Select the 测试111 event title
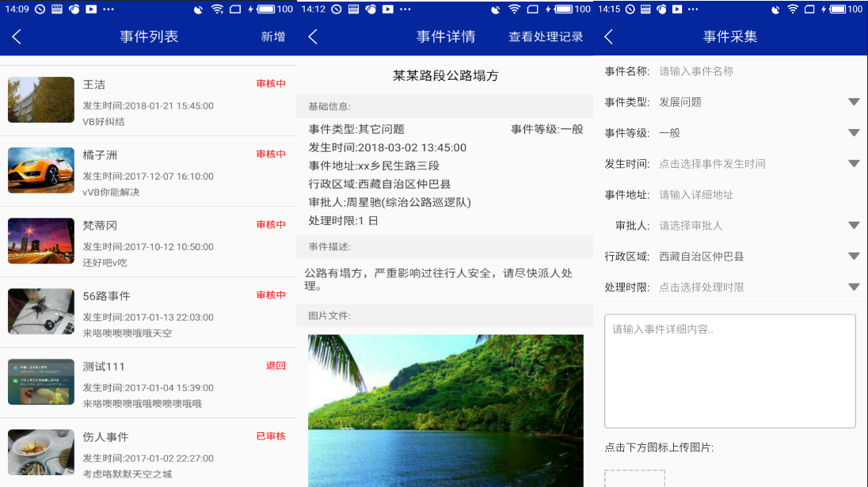 [104, 367]
